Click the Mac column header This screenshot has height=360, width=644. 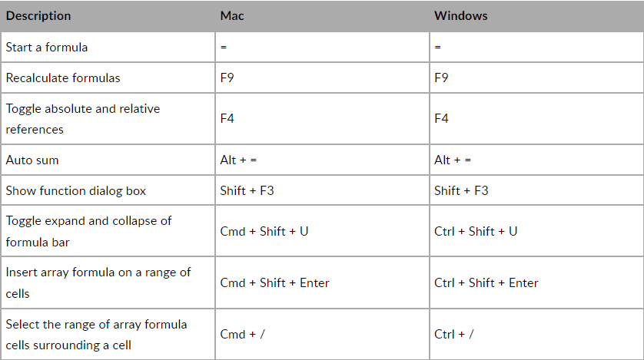pyautogui.click(x=232, y=15)
